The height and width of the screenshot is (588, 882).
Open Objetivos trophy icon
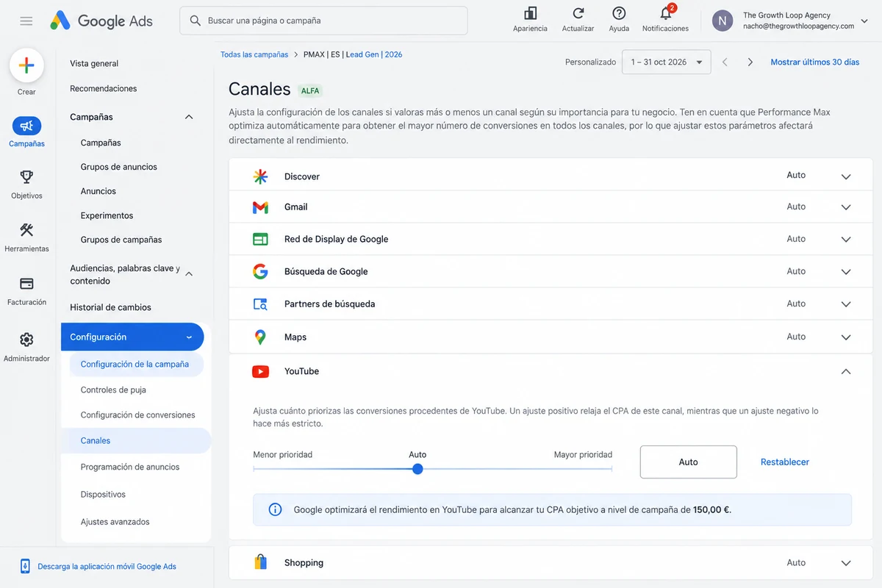click(x=26, y=177)
